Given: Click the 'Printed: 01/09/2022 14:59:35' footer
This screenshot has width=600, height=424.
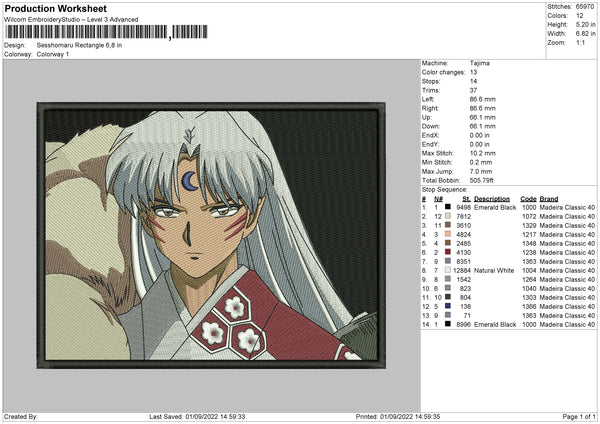Looking at the screenshot, I should click(398, 416).
